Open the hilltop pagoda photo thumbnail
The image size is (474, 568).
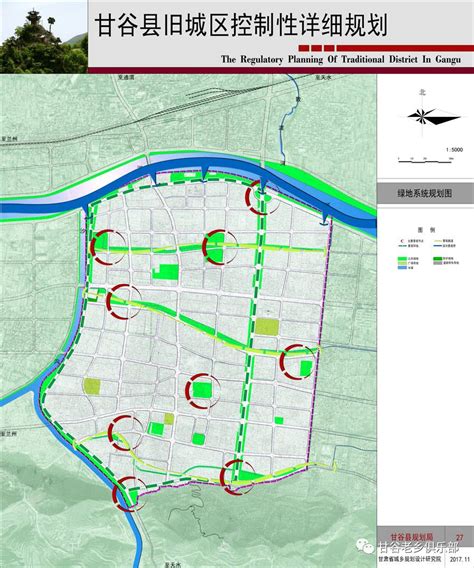click(x=44, y=37)
